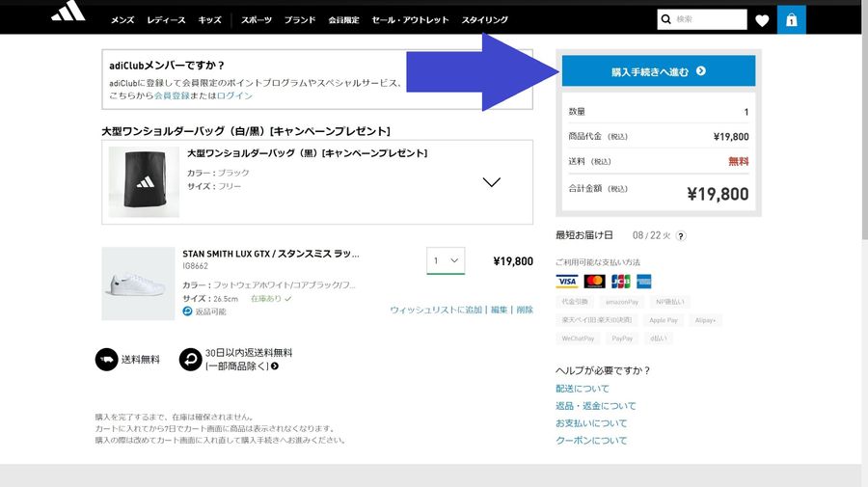Click the Mastercard icon
The width and height of the screenshot is (868, 487).
594,282
